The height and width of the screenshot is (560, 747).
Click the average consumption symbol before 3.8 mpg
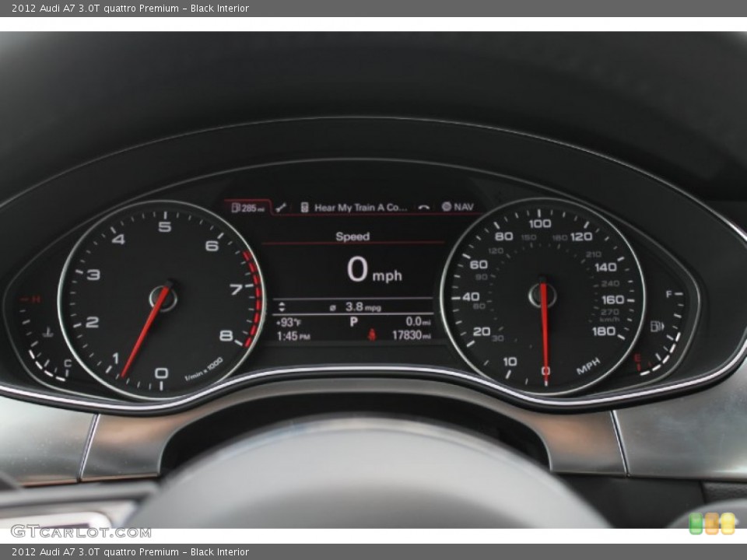click(x=332, y=308)
